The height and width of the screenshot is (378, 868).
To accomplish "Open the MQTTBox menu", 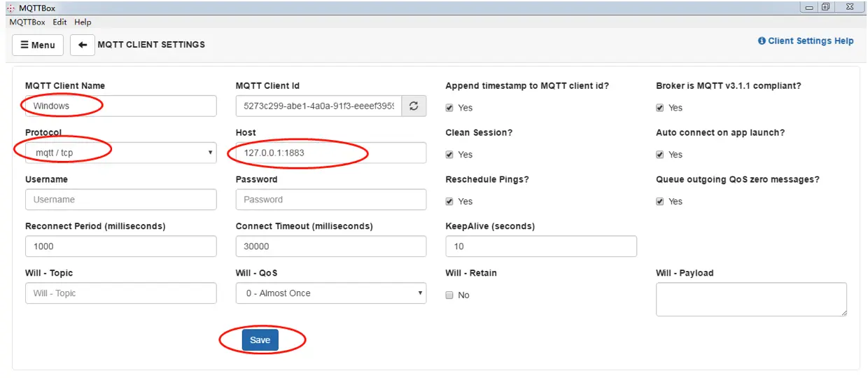I will click(27, 22).
